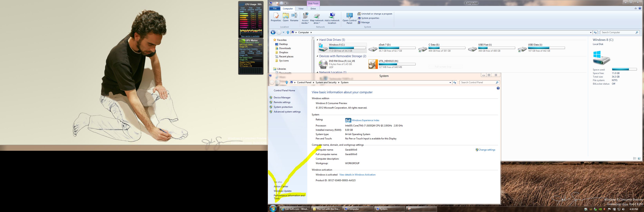Select the C Data (E:) drive
The width and height of the screenshot is (644, 212).
442,48
